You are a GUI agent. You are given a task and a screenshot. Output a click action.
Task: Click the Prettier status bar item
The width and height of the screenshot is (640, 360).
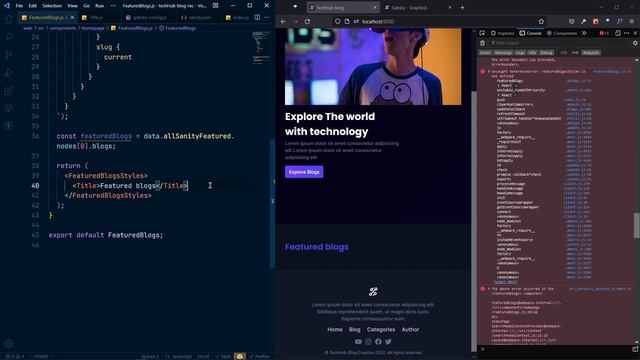click(260, 356)
